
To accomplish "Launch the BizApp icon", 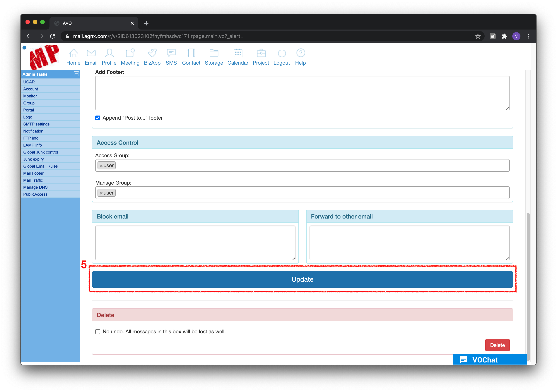I will point(152,53).
